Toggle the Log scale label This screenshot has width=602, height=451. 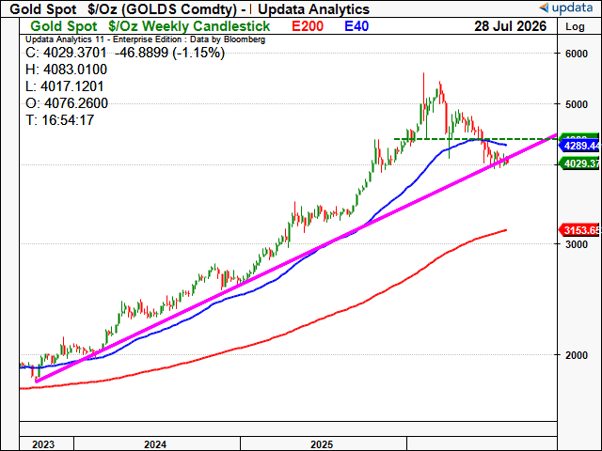[x=575, y=26]
